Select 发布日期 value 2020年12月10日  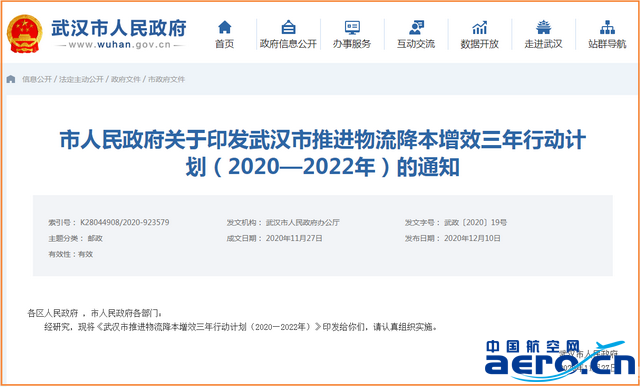[x=472, y=238]
